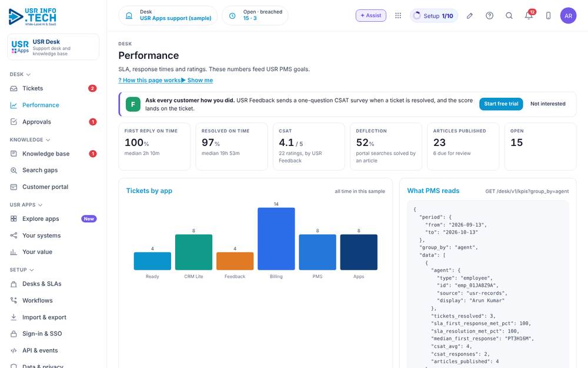Go to Performance in the sidebar
The height and width of the screenshot is (368, 588).
(x=54, y=105)
